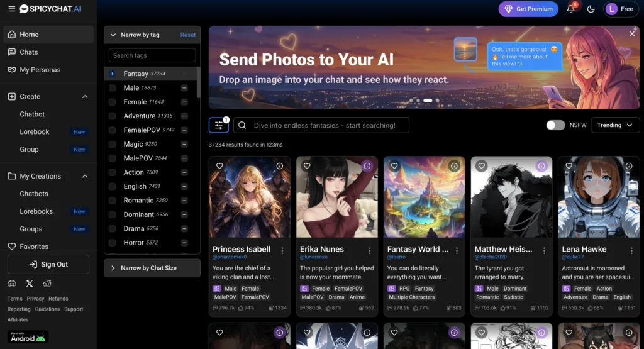Open the filter sliders icon button

218,125
